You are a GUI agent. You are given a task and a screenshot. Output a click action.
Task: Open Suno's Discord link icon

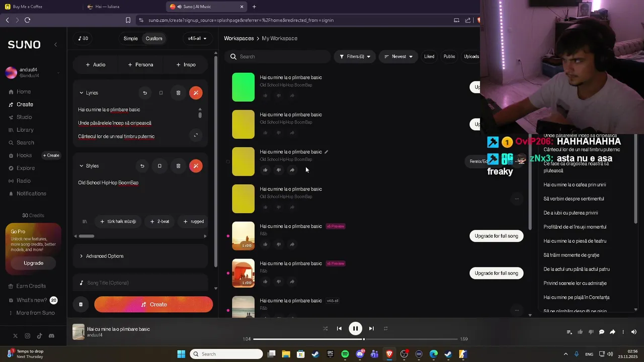click(51, 336)
